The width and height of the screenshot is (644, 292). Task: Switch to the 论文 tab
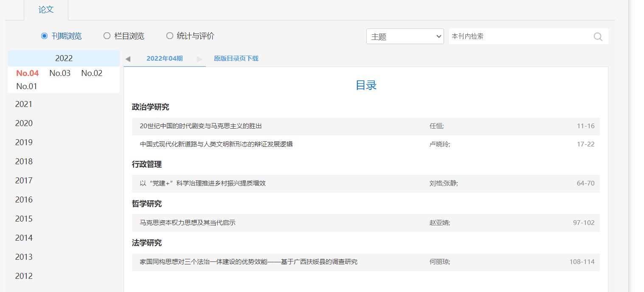(x=46, y=10)
